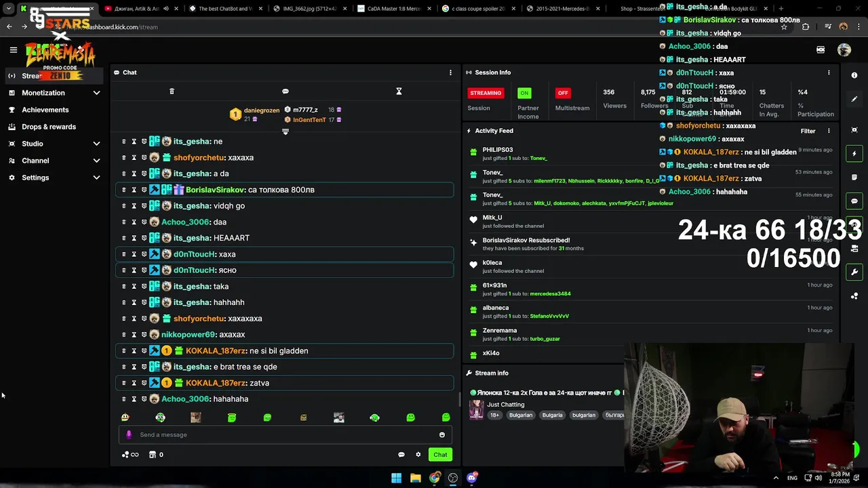Click browser back arrow button

click(9, 27)
